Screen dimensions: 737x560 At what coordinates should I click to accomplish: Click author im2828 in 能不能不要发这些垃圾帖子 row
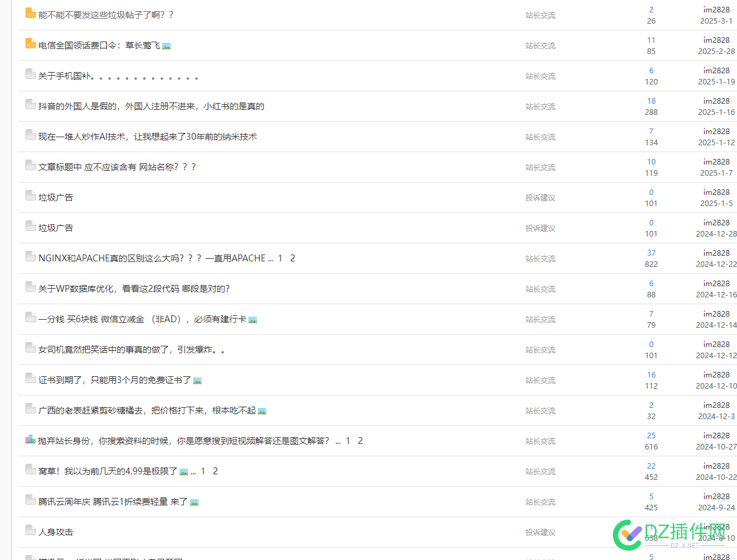717,10
